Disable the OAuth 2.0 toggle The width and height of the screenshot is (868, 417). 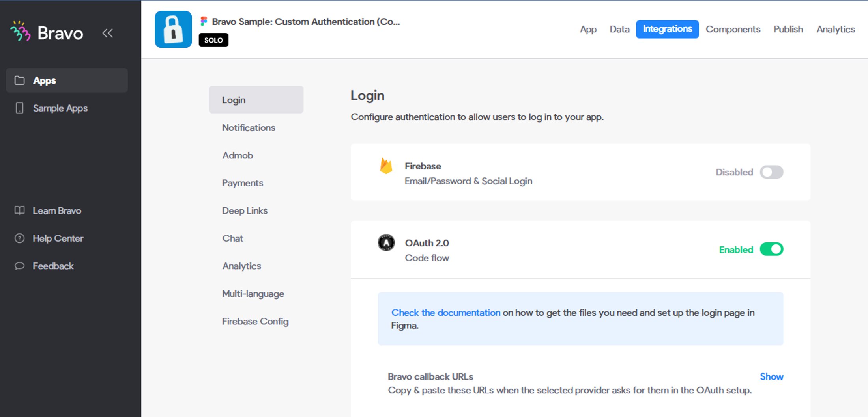(x=771, y=249)
